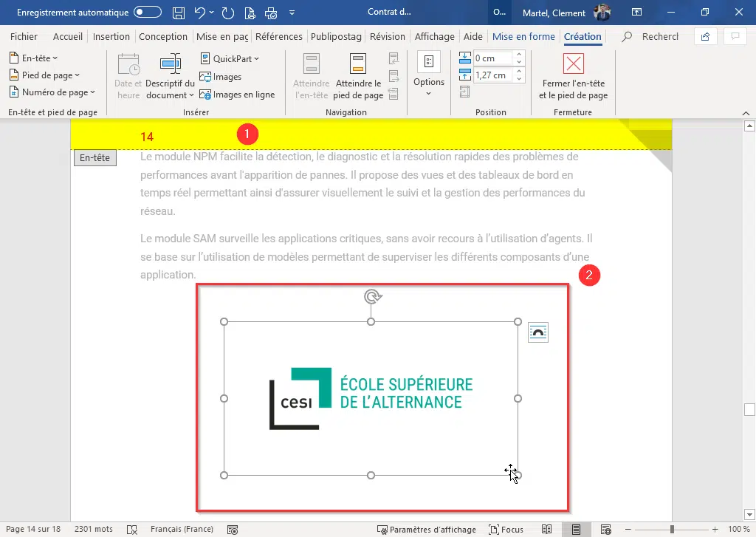Switch to the Affichage tab
The image size is (756, 537).
coord(434,37)
